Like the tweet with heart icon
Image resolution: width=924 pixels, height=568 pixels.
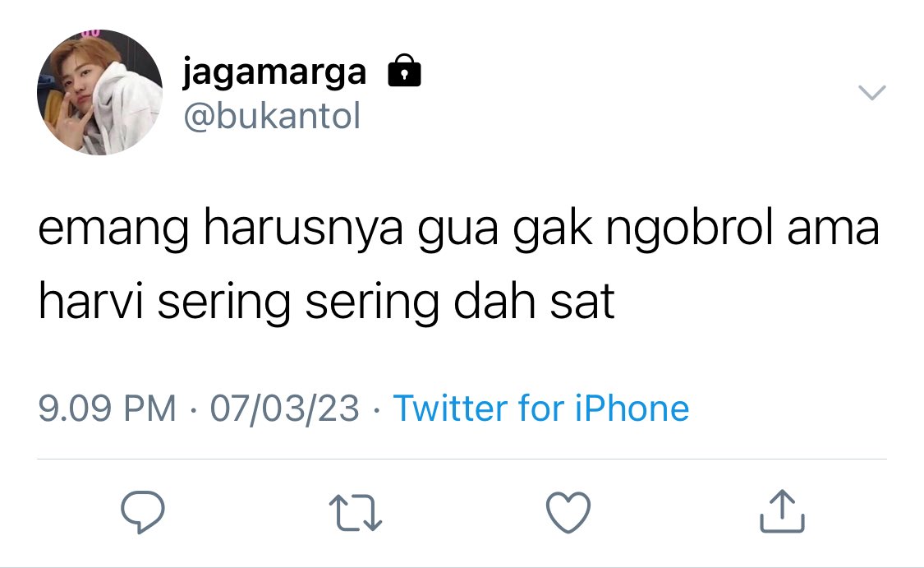point(568,512)
